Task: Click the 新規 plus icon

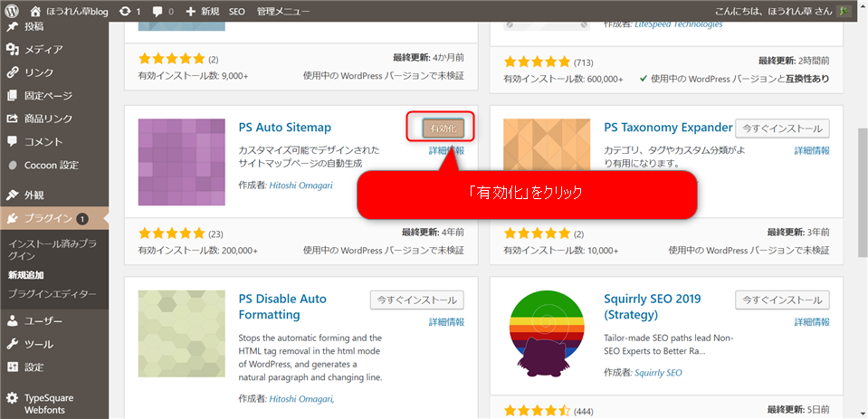Action: (190, 11)
